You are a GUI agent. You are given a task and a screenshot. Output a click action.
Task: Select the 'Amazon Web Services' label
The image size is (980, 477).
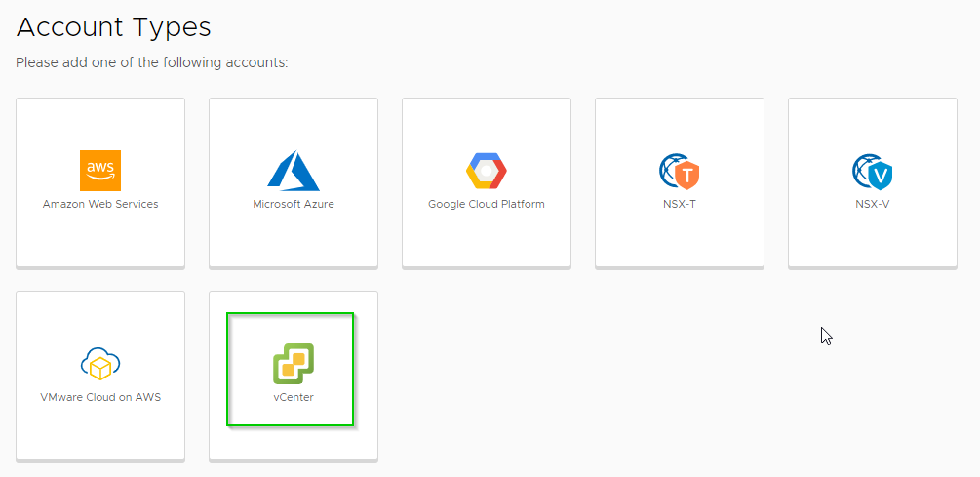point(100,205)
